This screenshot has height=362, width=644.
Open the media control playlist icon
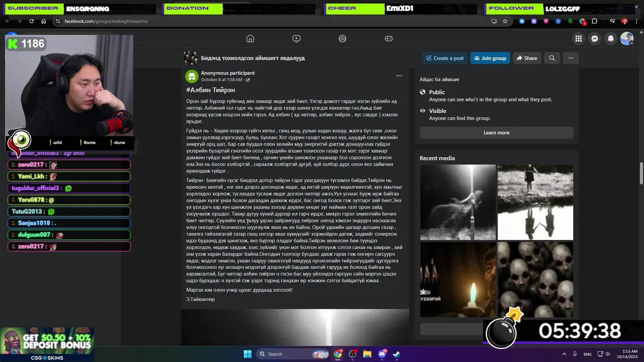(x=612, y=21)
